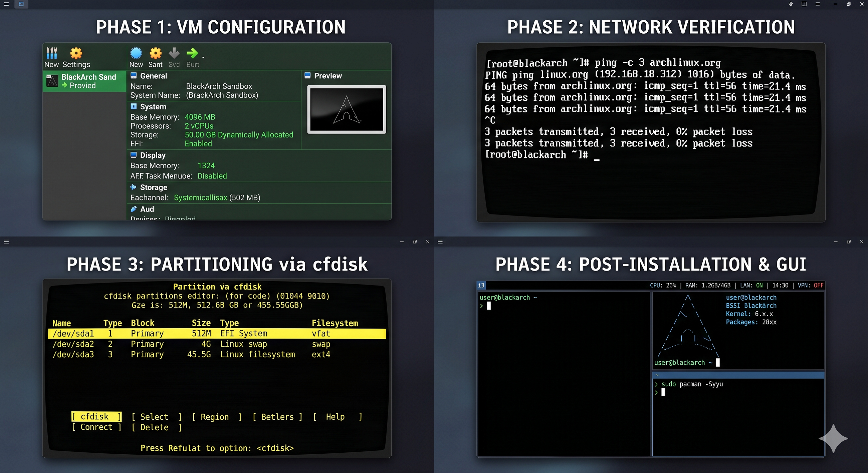Click the orange Sant gear icon

coord(155,53)
